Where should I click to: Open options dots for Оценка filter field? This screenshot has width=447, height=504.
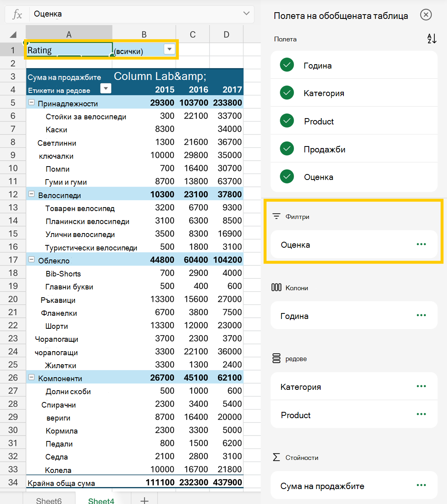click(x=421, y=245)
